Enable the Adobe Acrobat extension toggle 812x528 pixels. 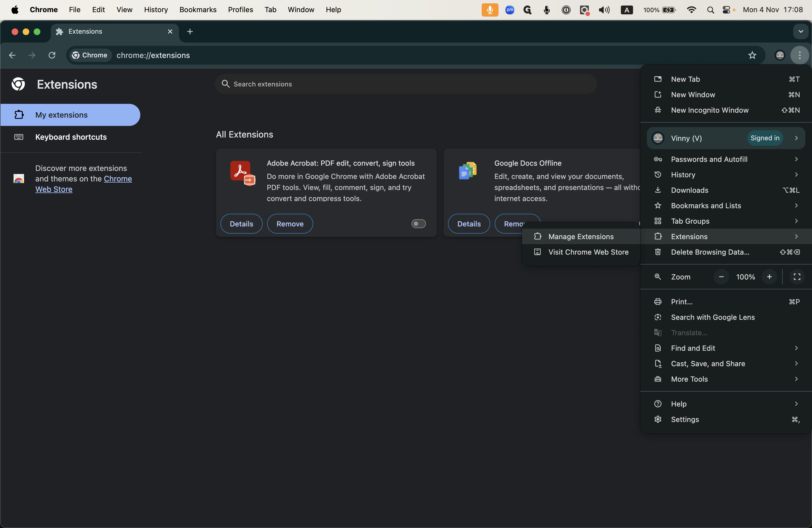(418, 224)
